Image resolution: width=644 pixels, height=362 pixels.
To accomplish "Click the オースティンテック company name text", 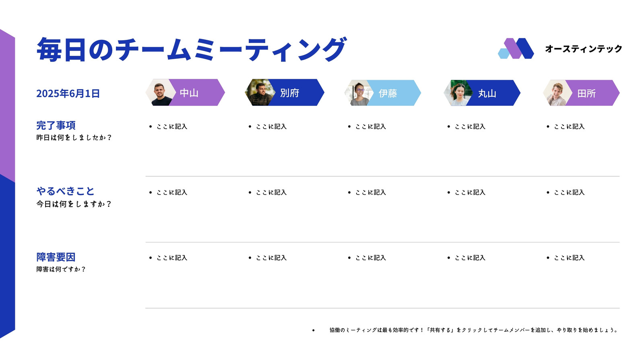I will click(584, 49).
